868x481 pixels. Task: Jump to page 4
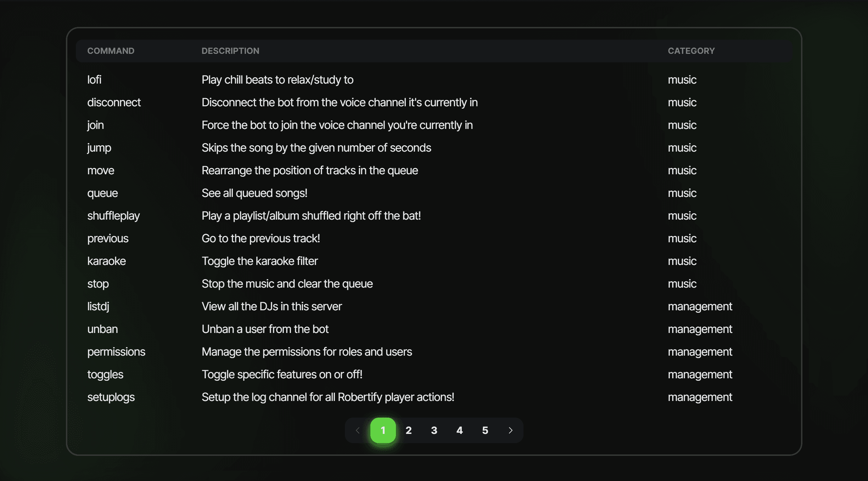click(x=459, y=430)
